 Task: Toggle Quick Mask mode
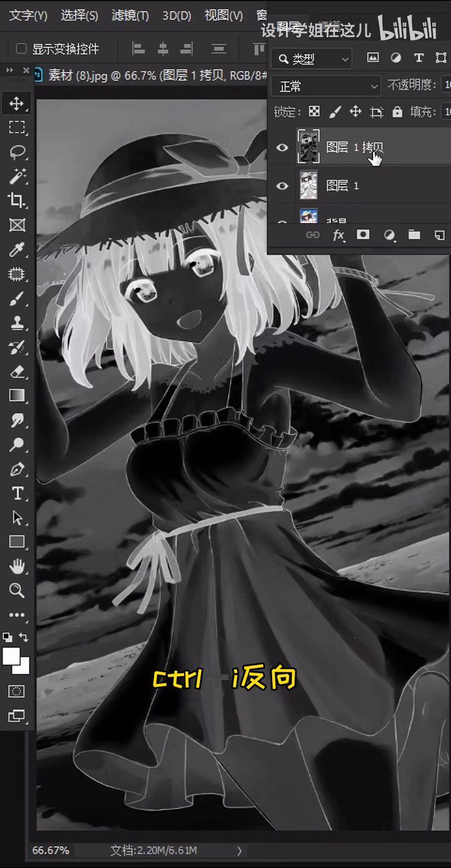pyautogui.click(x=17, y=691)
